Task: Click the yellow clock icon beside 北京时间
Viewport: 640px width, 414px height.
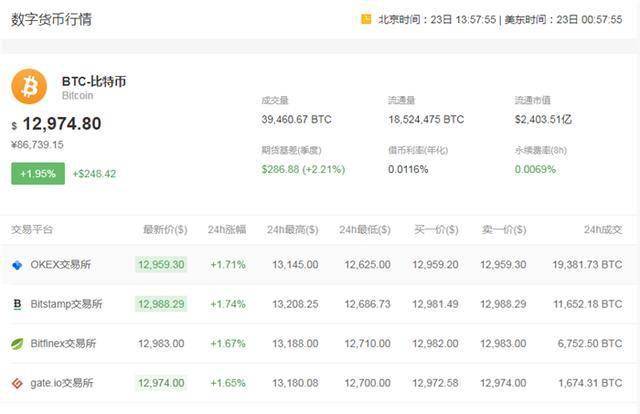Action: click(x=366, y=19)
